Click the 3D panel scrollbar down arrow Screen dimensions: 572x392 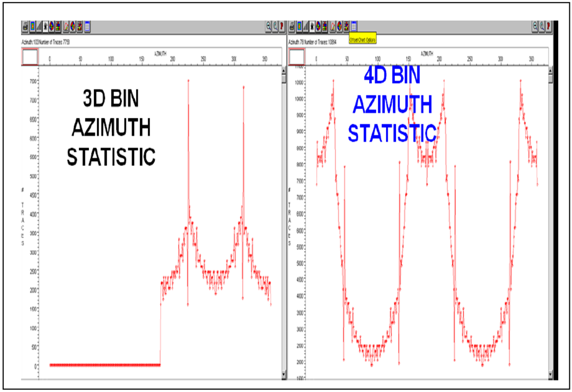pyautogui.click(x=283, y=375)
